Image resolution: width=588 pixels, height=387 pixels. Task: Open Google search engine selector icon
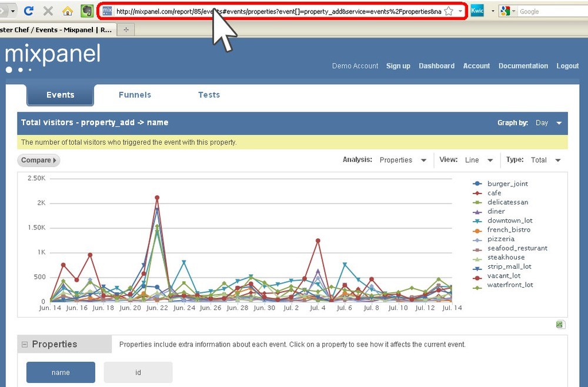tap(505, 11)
